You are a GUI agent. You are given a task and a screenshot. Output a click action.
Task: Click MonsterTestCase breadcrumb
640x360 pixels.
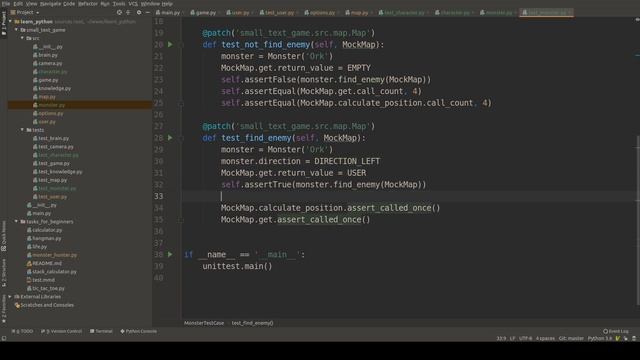(x=204, y=323)
